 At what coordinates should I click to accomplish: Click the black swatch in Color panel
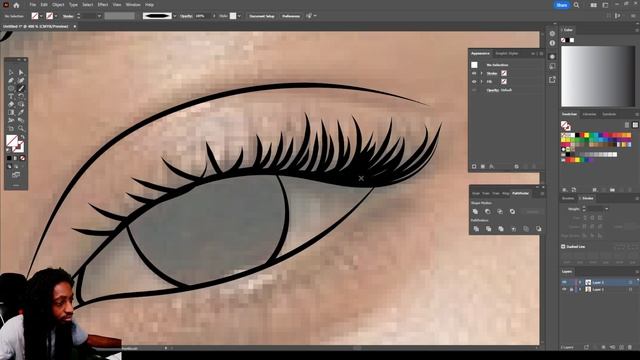point(567,40)
